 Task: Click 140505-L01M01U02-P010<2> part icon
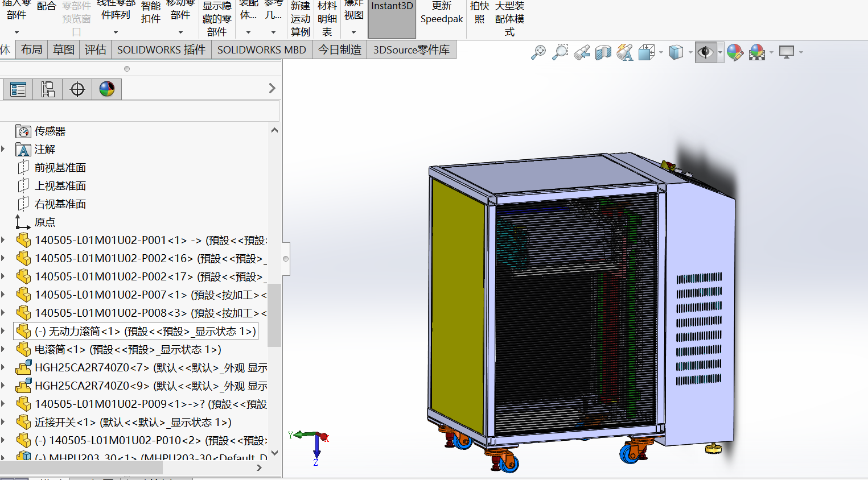click(23, 440)
